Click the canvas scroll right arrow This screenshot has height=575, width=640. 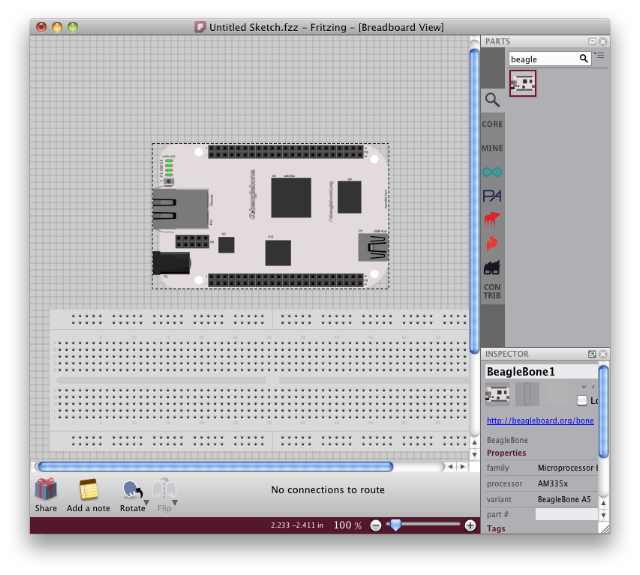pyautogui.click(x=462, y=467)
